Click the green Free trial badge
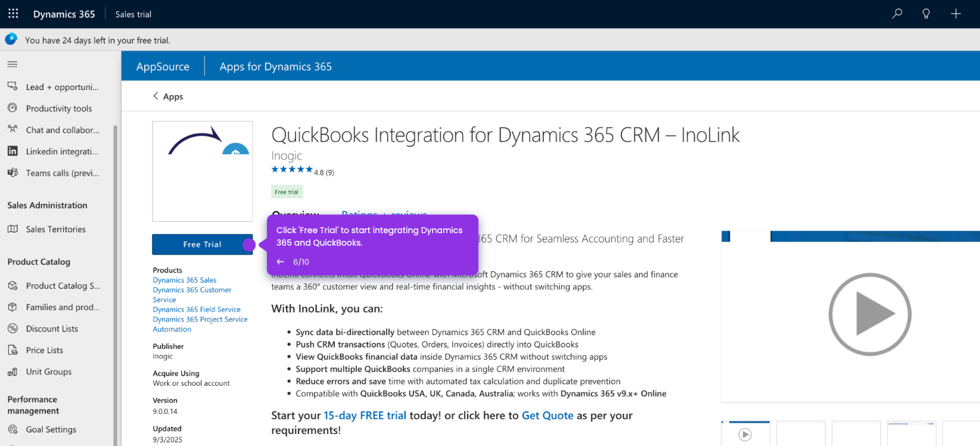The image size is (980, 446). coord(287,191)
